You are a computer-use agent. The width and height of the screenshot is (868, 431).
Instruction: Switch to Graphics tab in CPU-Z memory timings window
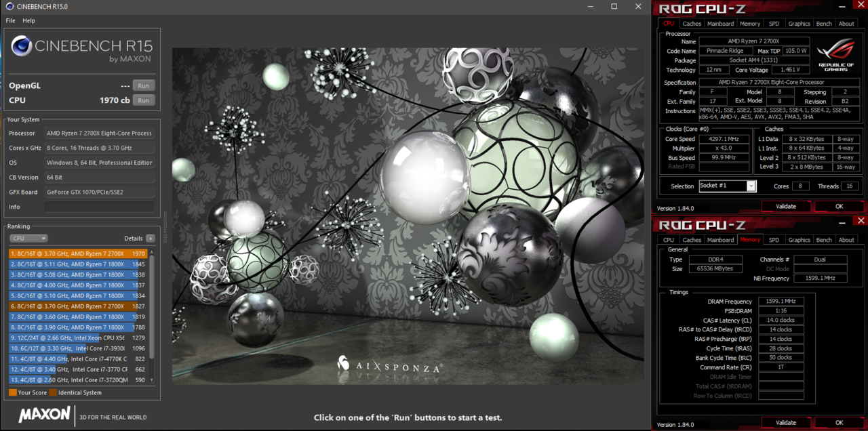tap(799, 239)
